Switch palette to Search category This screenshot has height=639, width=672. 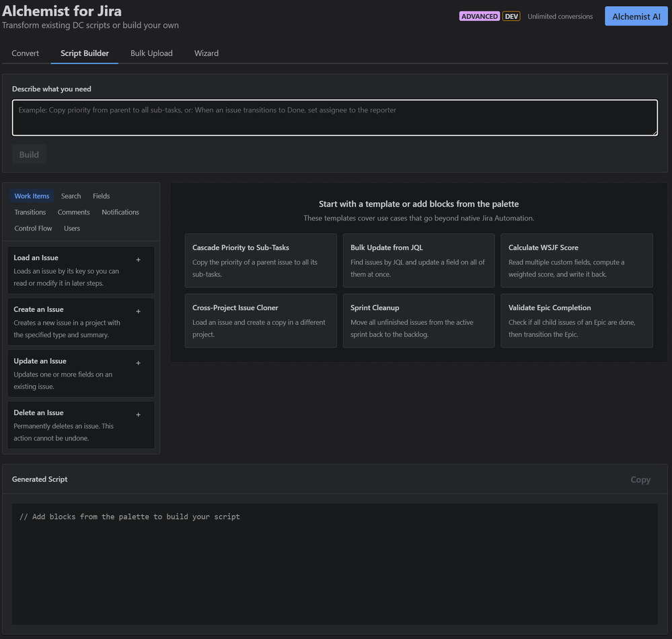pos(71,196)
